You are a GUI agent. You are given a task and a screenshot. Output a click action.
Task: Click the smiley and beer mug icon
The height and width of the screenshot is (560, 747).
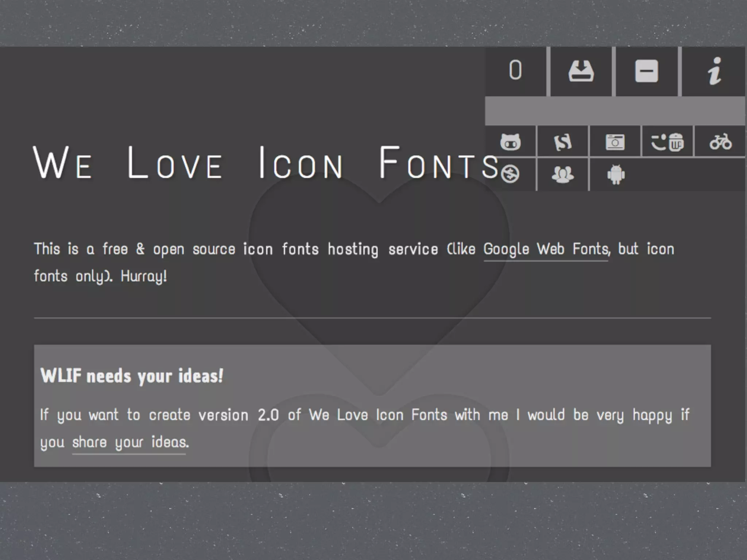click(667, 142)
